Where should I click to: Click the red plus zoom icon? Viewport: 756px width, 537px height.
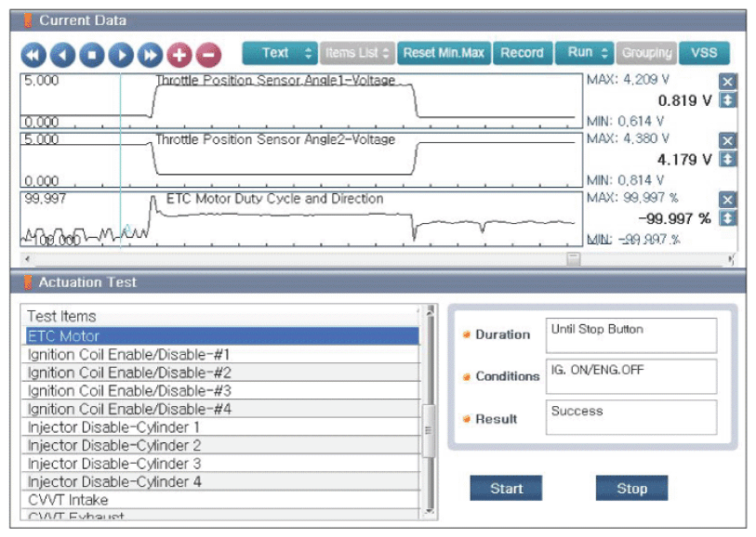point(179,55)
